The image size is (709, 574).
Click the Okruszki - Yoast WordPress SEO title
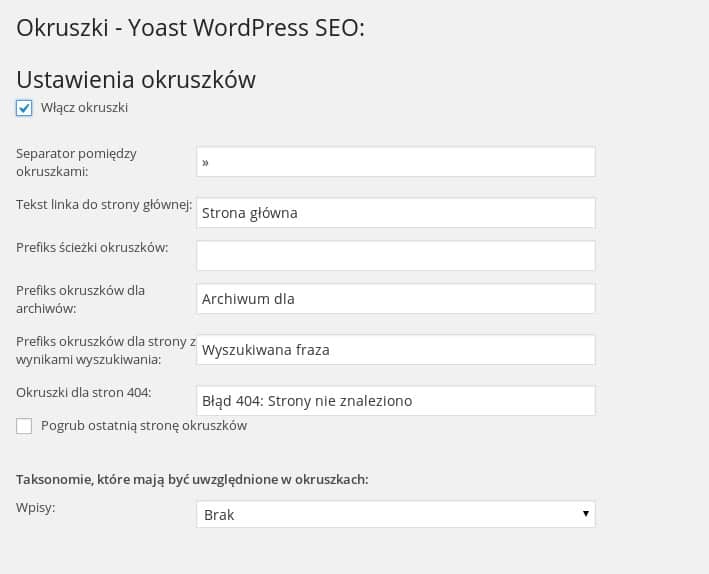click(190, 28)
